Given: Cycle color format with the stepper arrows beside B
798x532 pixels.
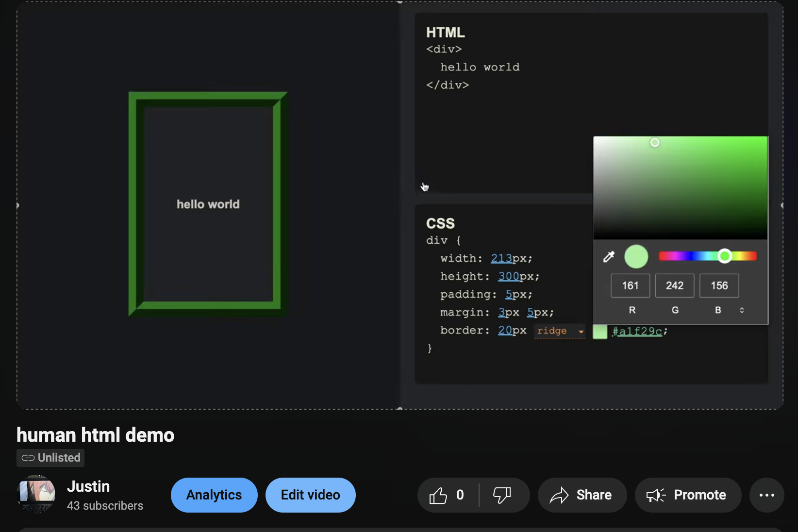Looking at the screenshot, I should click(x=742, y=310).
